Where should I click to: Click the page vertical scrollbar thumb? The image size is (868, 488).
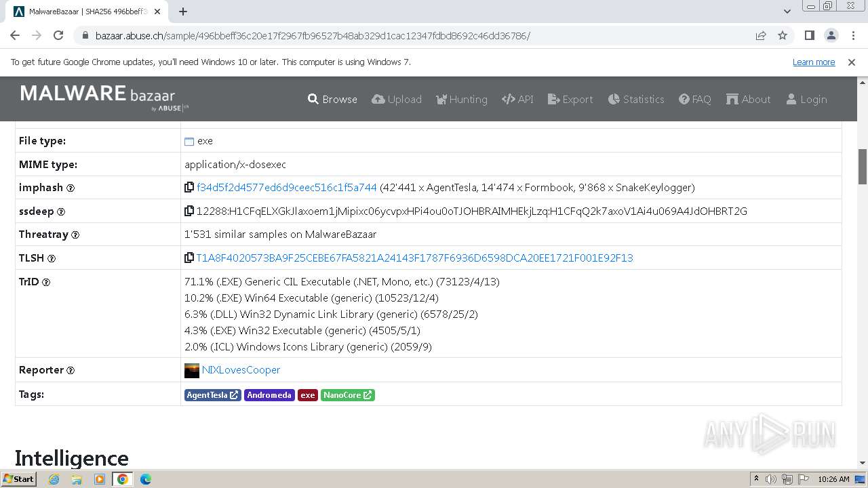pos(863,166)
